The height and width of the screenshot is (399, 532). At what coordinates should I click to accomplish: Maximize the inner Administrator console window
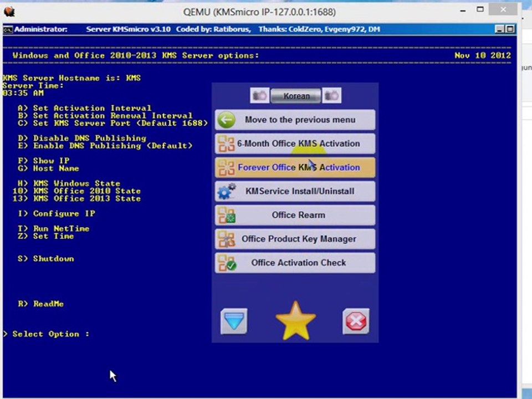pyautogui.click(x=510, y=29)
